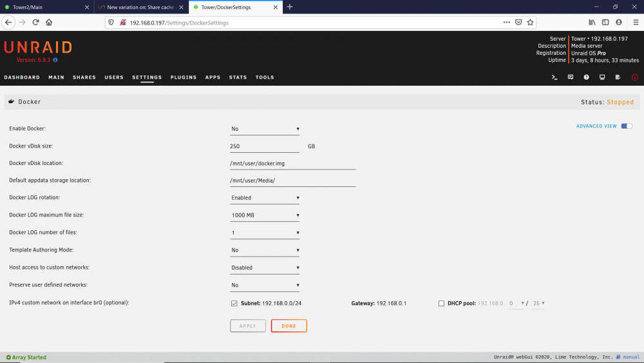Viewport: 644px width, 363px height.
Task: Open the system log icon
Action: coord(618,77)
